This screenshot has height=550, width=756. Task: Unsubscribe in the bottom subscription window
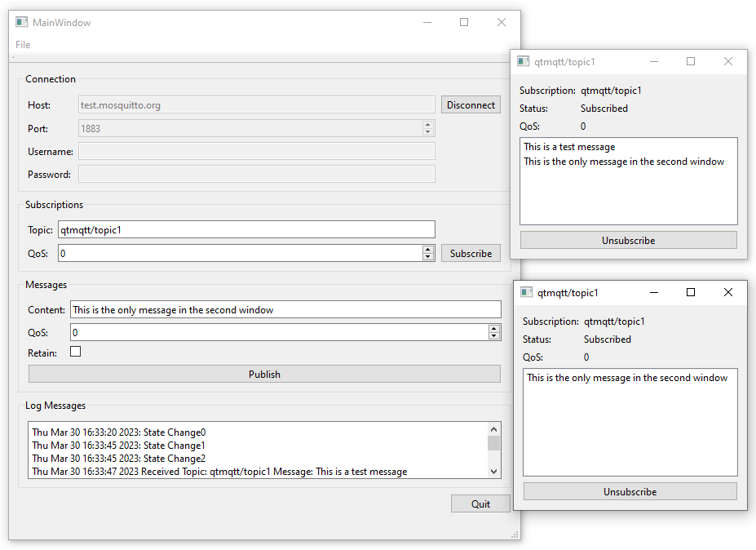tap(628, 491)
